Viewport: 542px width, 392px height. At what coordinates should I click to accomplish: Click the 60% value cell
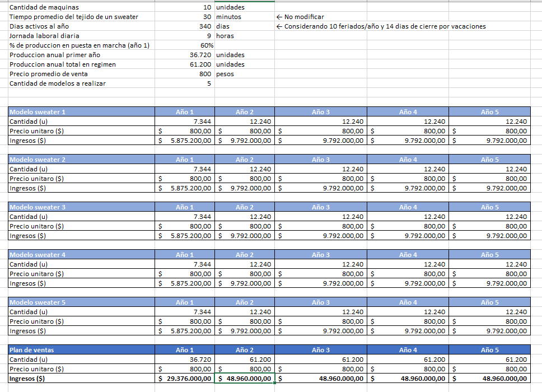pyautogui.click(x=185, y=45)
